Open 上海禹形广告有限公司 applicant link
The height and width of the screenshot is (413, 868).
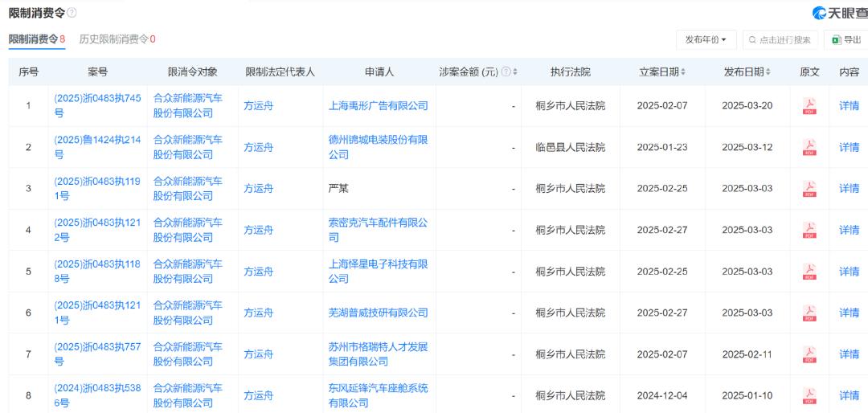tap(378, 106)
